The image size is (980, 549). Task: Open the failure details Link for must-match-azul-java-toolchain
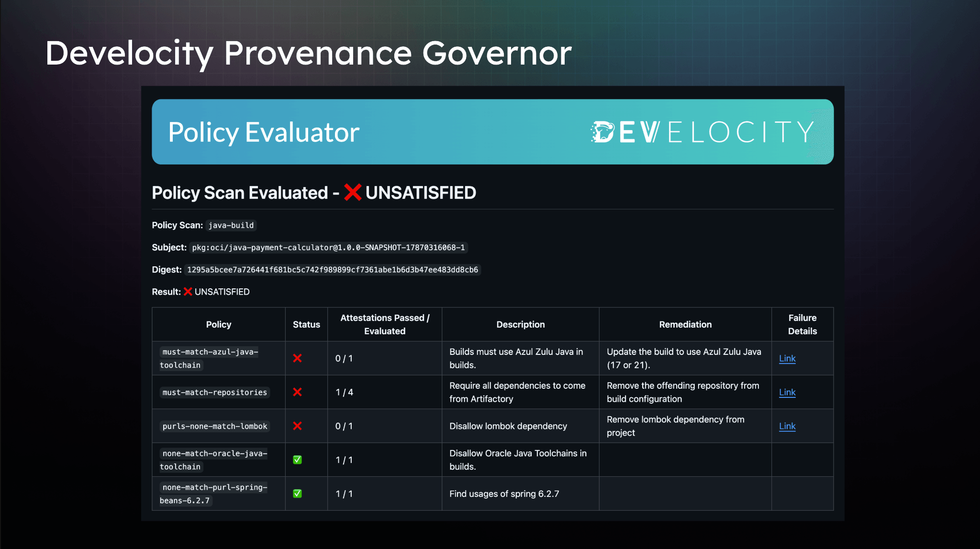coord(787,358)
